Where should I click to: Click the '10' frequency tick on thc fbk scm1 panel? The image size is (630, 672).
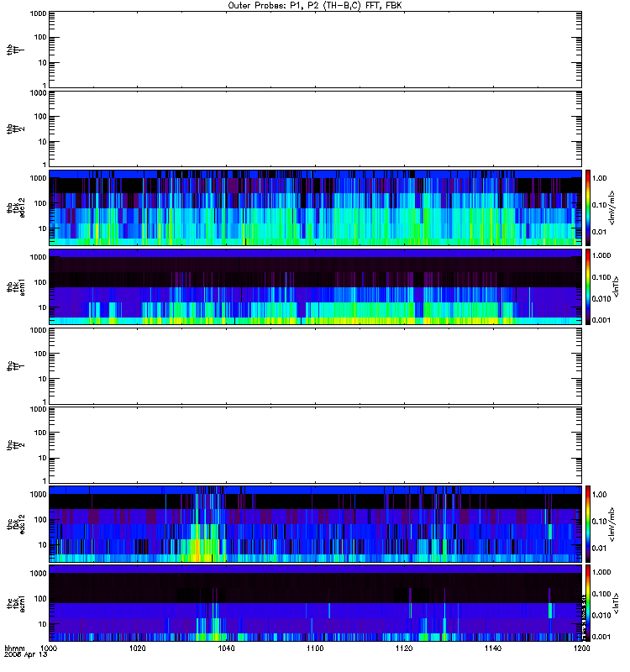click(42, 624)
